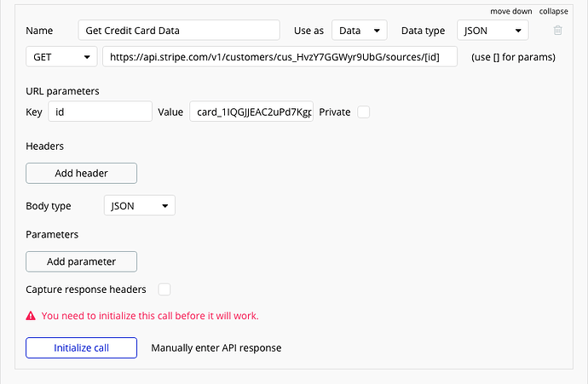Enable Capture response headers checkbox
The image size is (588, 384).
[164, 289]
